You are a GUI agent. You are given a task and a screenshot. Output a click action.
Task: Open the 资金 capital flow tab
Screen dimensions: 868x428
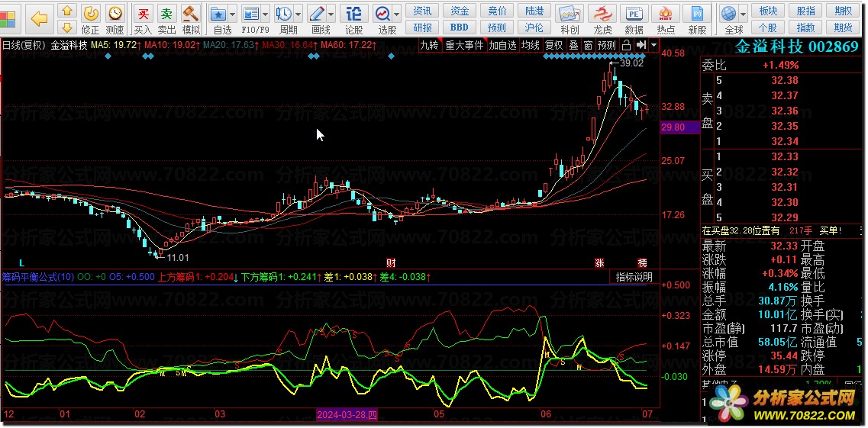tap(460, 11)
